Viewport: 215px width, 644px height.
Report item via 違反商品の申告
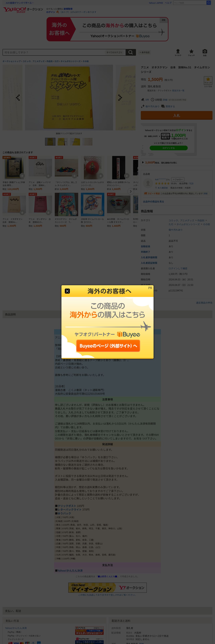point(204,303)
